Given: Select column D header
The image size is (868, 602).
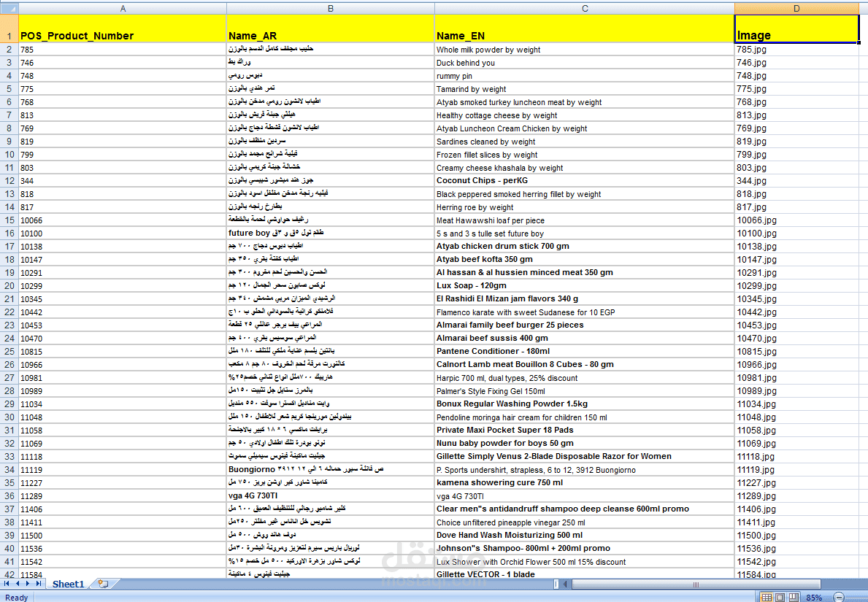Looking at the screenshot, I should 796,8.
